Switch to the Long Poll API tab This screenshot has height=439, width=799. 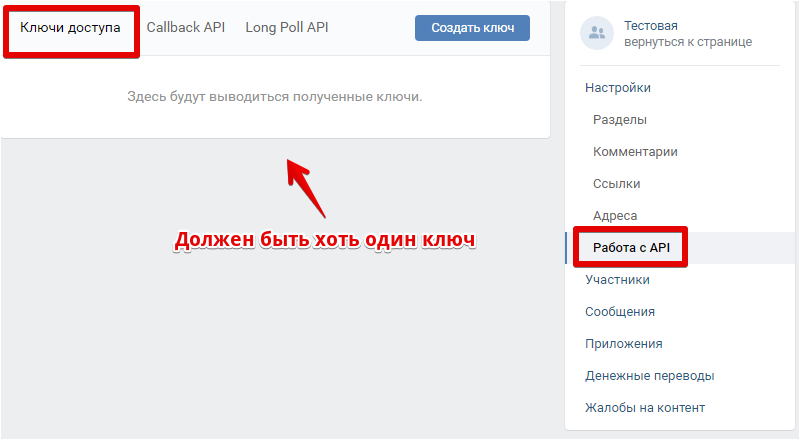286,28
